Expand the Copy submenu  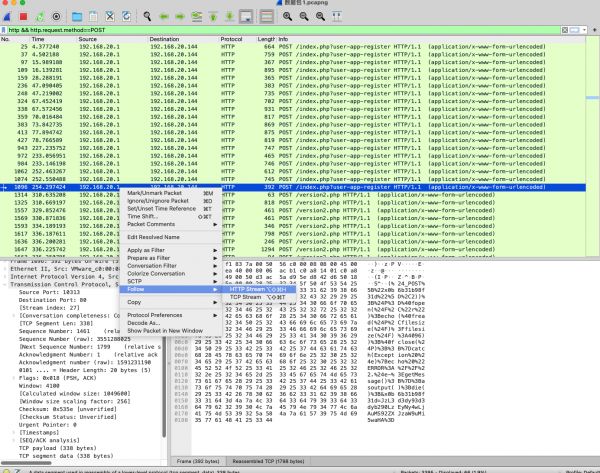pos(171,302)
